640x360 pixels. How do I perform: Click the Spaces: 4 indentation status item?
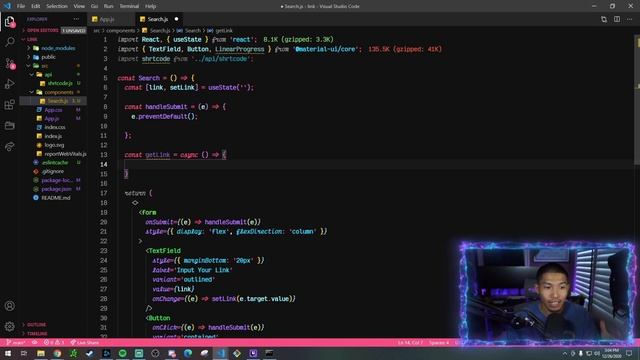point(439,342)
